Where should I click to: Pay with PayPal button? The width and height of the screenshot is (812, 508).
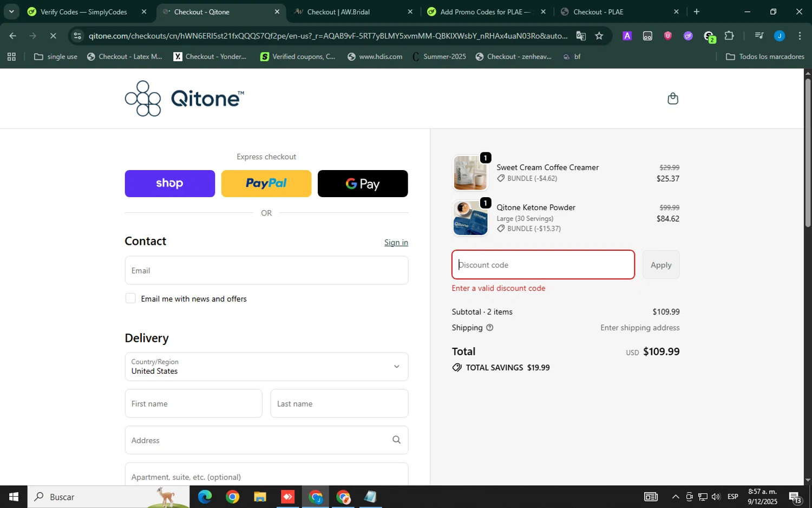[x=266, y=184]
